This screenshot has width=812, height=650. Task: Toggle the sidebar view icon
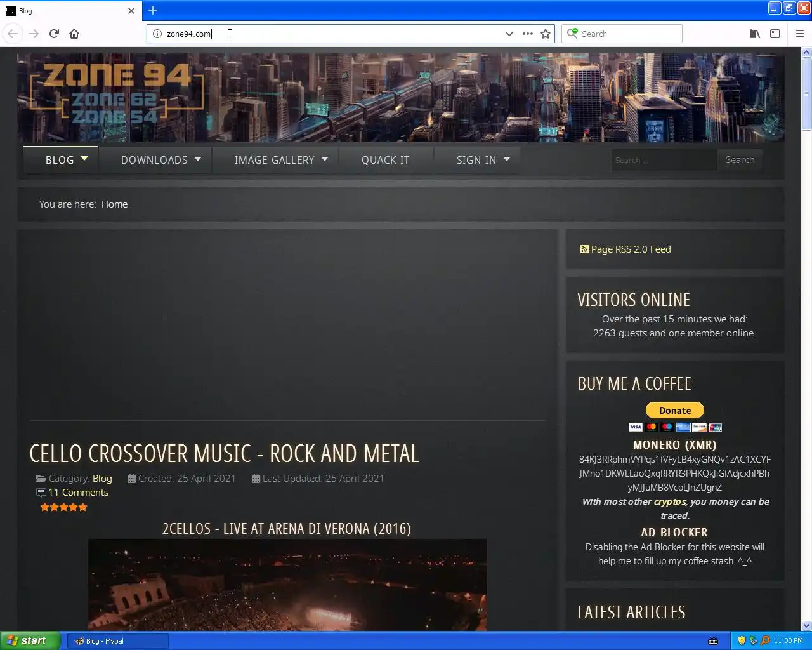pyautogui.click(x=775, y=34)
